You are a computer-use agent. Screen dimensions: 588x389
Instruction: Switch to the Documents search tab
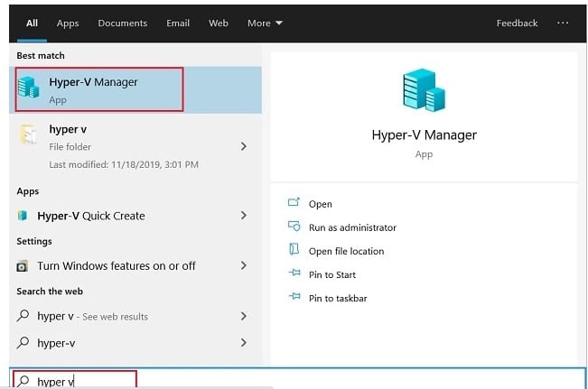coord(123,23)
